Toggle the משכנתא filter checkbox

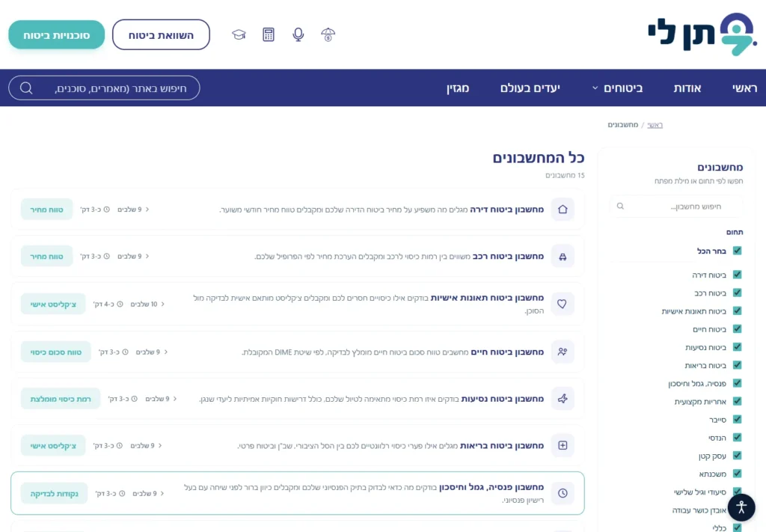pyautogui.click(x=737, y=474)
